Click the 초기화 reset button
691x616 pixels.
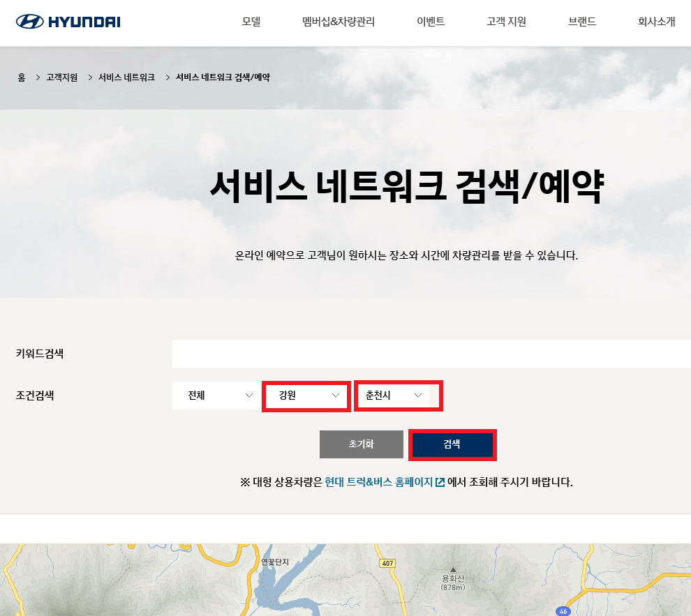[362, 444]
